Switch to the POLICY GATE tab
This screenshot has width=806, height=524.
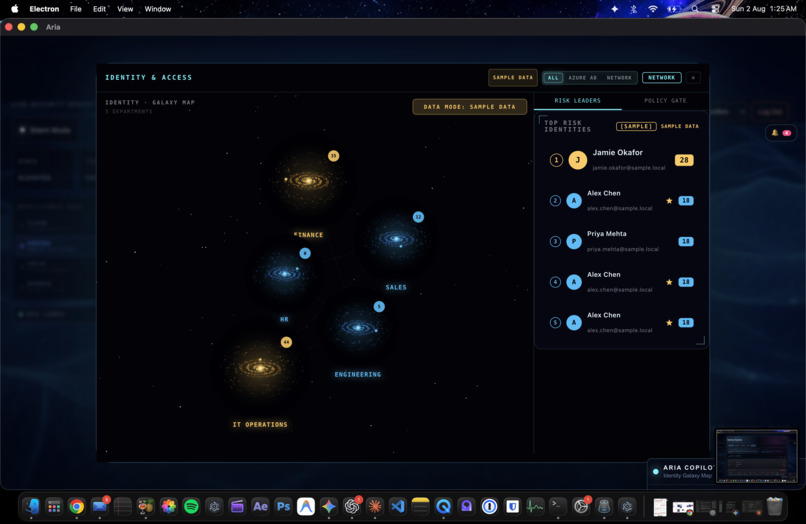665,100
